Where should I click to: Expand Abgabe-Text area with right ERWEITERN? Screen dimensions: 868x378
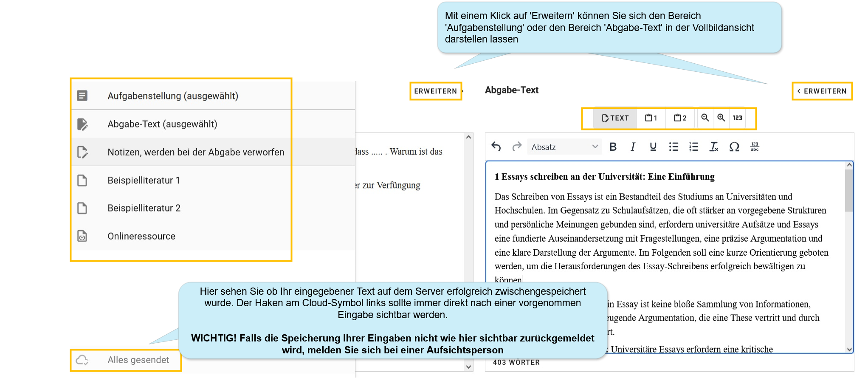pyautogui.click(x=822, y=91)
